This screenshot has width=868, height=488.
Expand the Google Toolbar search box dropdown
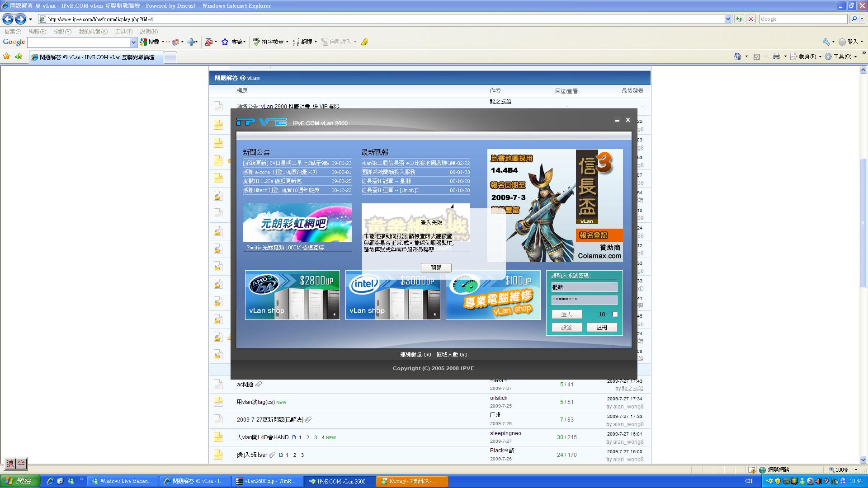point(133,42)
